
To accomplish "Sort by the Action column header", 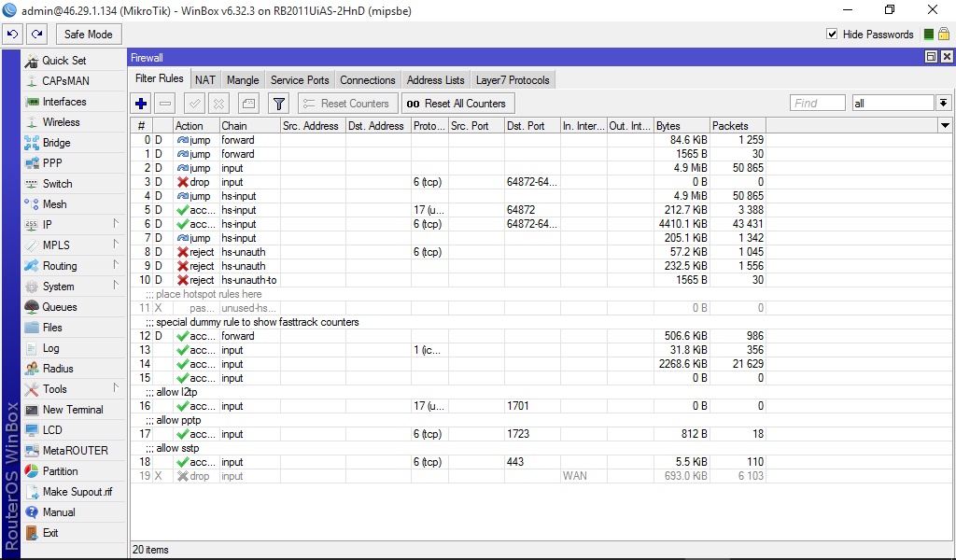I will pyautogui.click(x=196, y=125).
